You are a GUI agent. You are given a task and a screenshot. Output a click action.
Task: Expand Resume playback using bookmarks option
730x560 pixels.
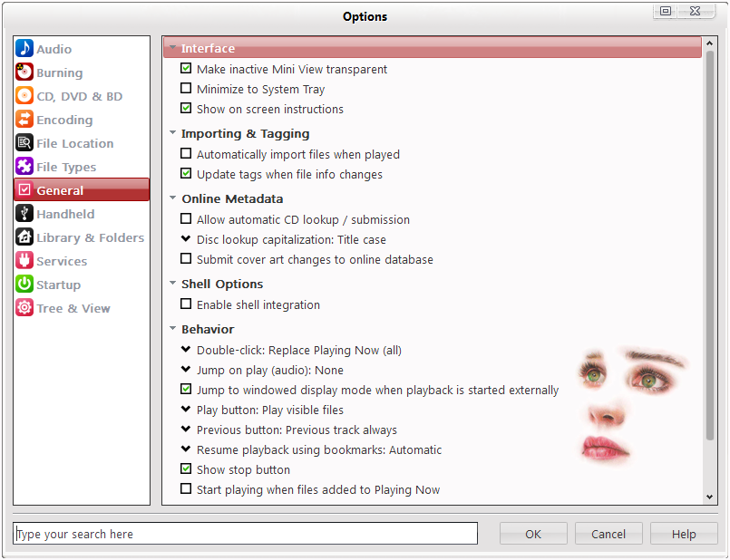coord(186,449)
